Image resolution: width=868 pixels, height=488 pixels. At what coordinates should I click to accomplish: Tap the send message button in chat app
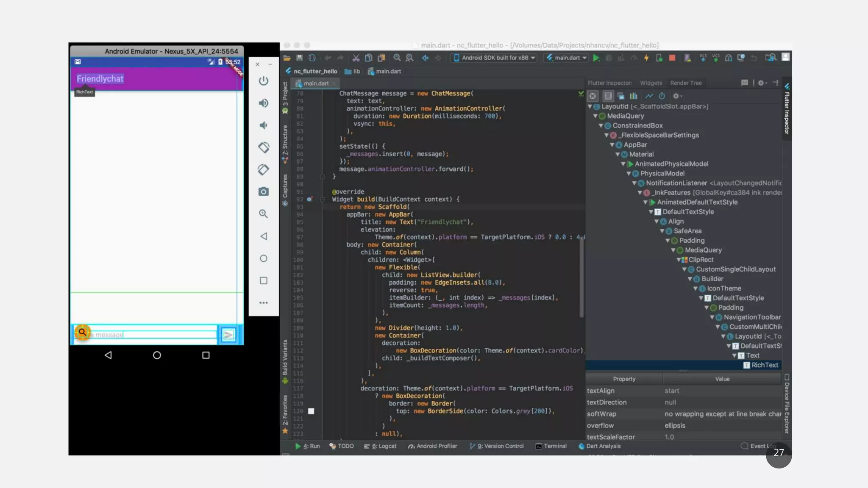click(228, 335)
